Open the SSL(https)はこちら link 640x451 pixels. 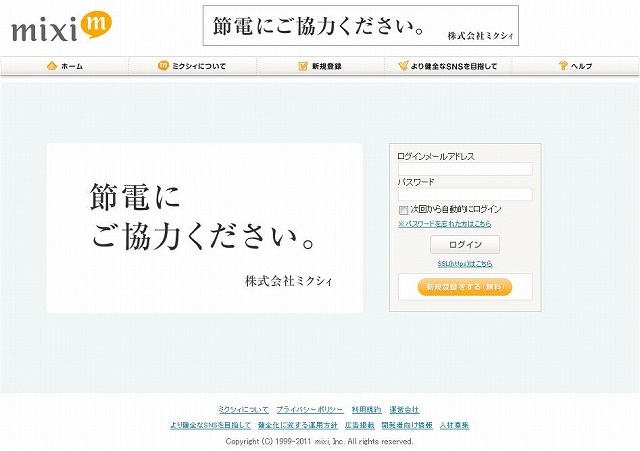(x=465, y=264)
